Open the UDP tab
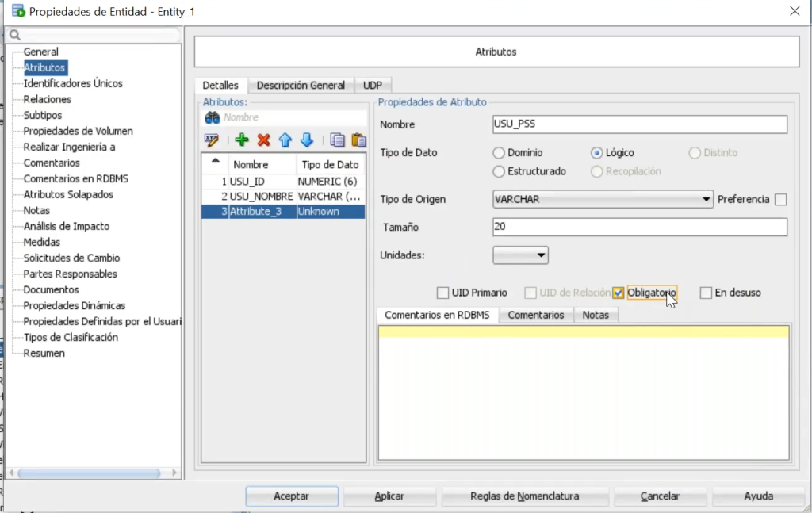The image size is (812, 513). (373, 86)
